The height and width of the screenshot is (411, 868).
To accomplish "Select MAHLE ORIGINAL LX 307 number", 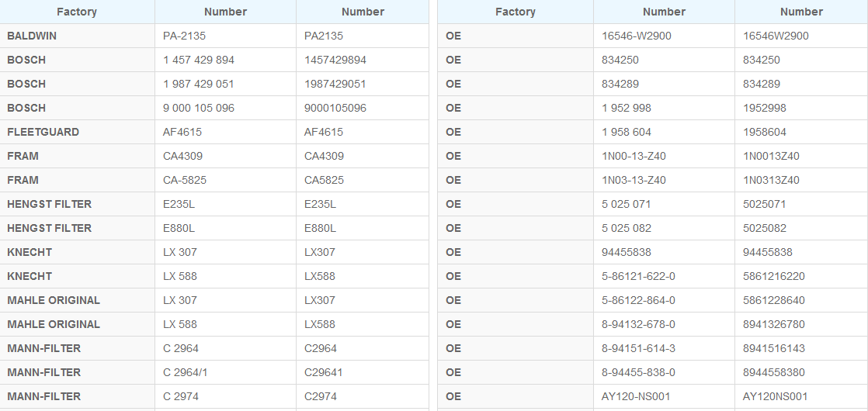I will coord(180,300).
